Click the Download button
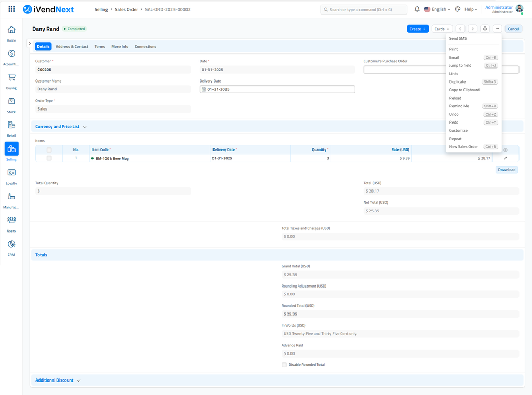Image resolution: width=532 pixels, height=395 pixels. coord(507,170)
